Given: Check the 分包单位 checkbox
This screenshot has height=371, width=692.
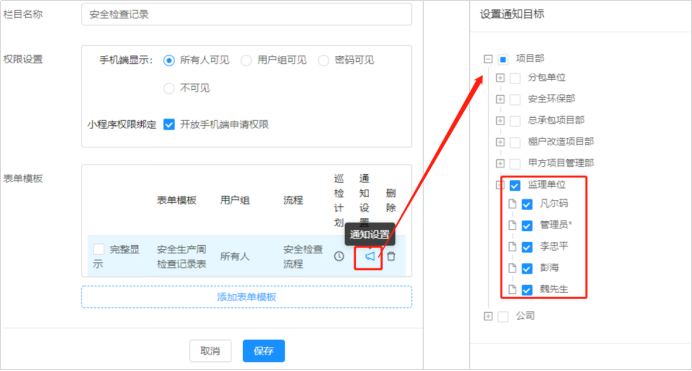Looking at the screenshot, I should [x=515, y=78].
